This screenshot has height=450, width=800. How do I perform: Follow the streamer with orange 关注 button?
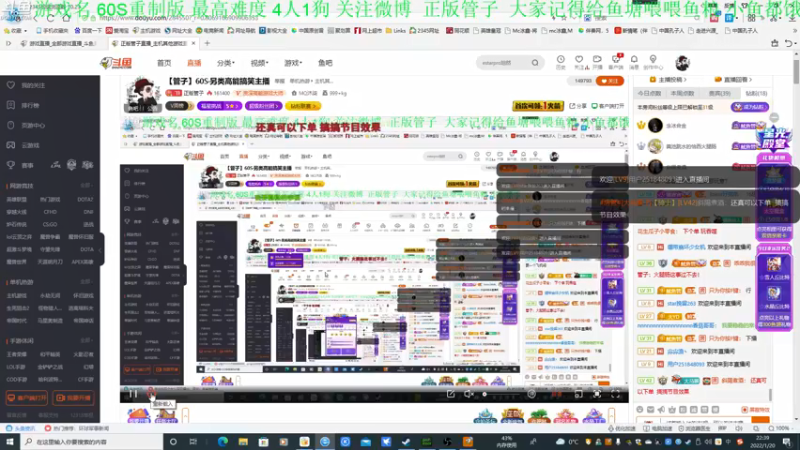[610, 81]
